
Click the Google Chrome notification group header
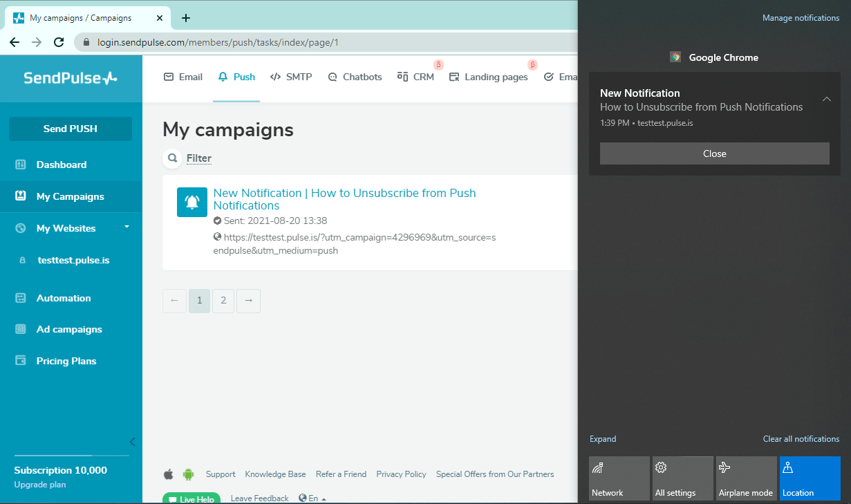714,57
